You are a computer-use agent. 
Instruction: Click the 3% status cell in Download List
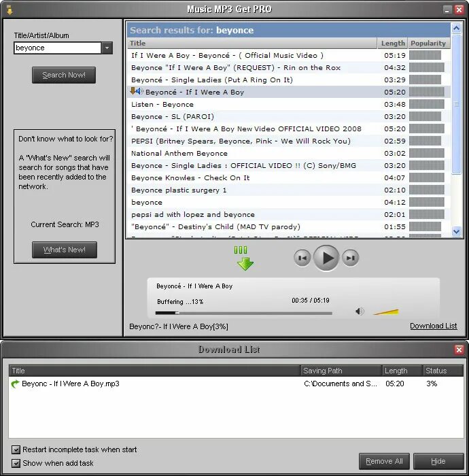pyautogui.click(x=432, y=384)
